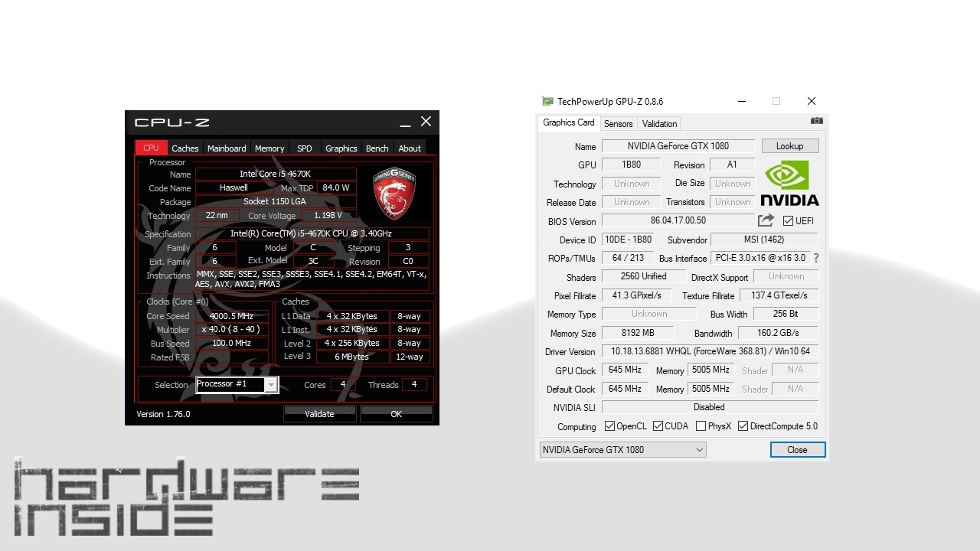Open the Processor #1 selection dropdown

tap(237, 384)
